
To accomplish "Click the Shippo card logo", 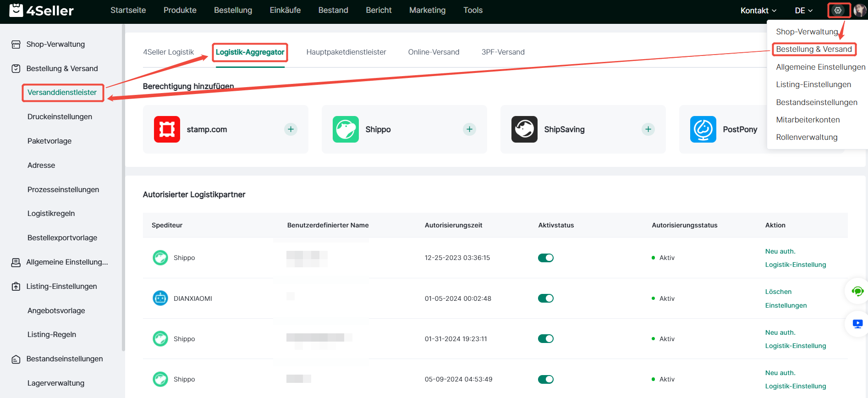I will pos(346,129).
